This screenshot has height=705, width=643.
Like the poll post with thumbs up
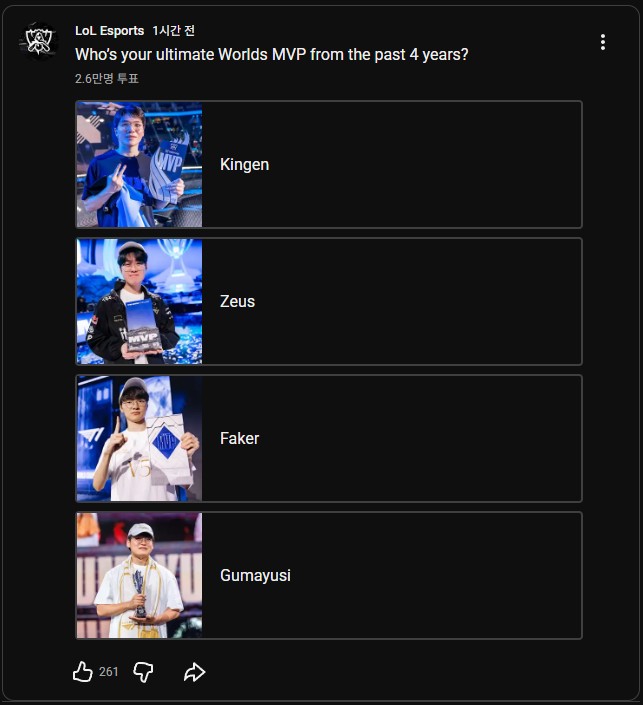(83, 672)
